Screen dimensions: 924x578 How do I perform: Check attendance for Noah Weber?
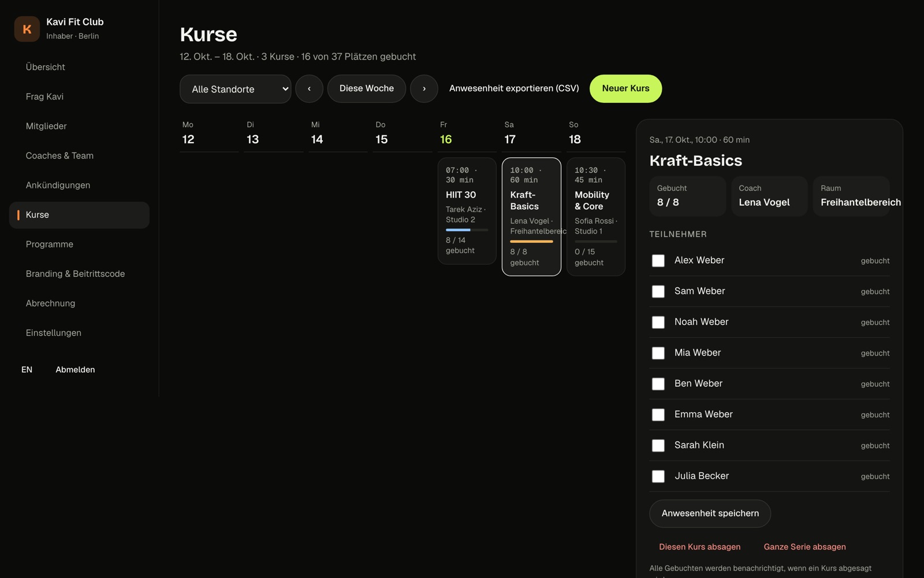click(658, 322)
